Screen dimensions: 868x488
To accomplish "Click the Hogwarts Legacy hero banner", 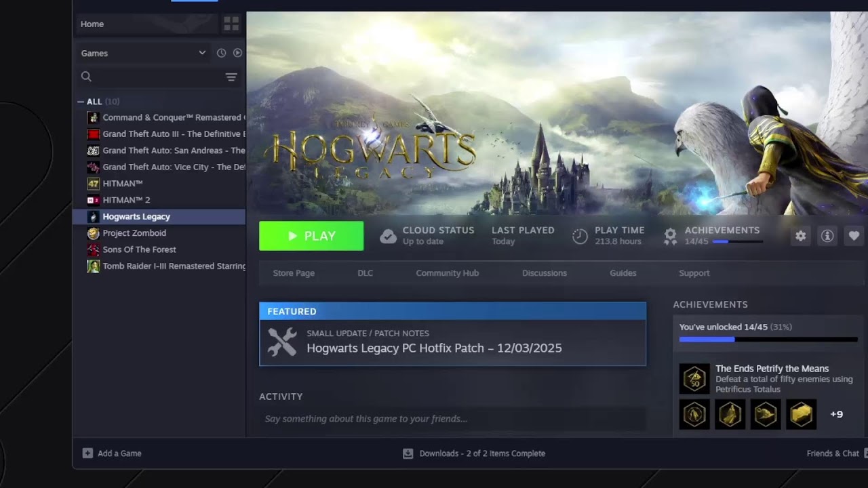I will (x=557, y=113).
